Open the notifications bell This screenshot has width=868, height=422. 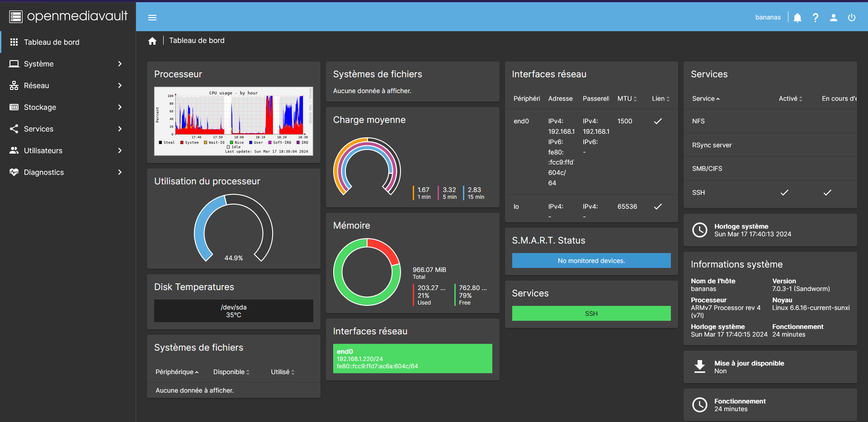797,17
